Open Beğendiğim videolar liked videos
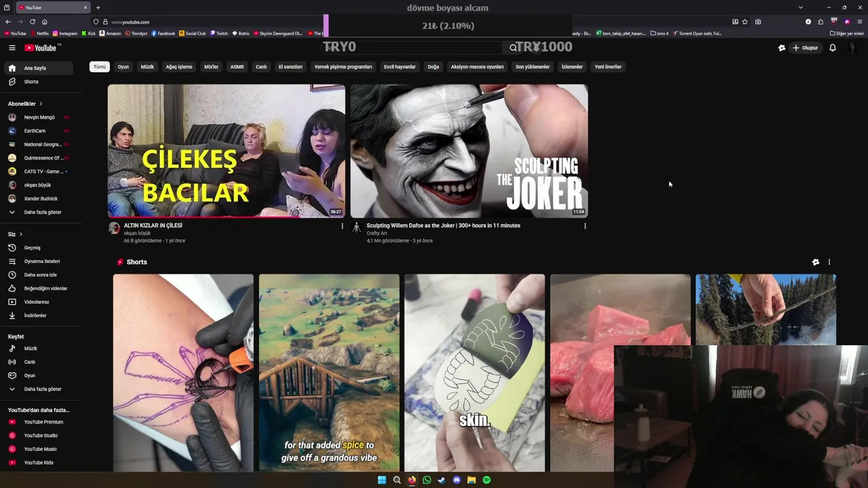Screen dimensions: 868x488 point(38,289)
